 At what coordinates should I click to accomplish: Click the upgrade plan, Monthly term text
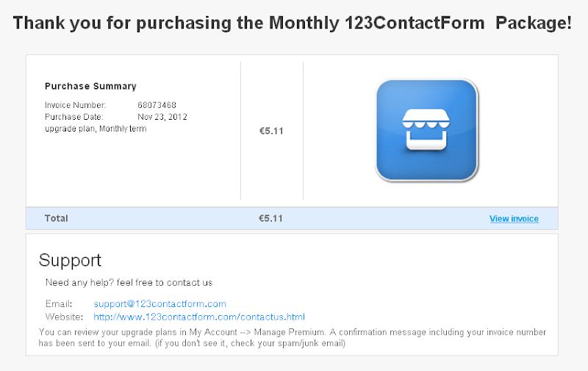pos(96,129)
